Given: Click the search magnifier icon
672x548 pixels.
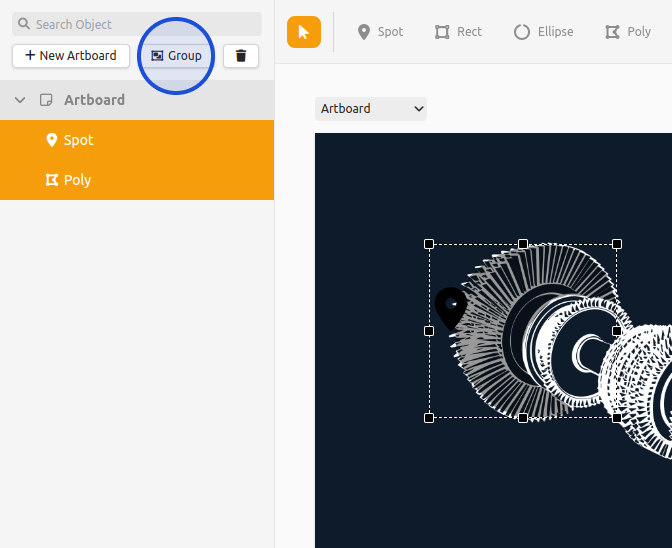Looking at the screenshot, I should point(24,24).
